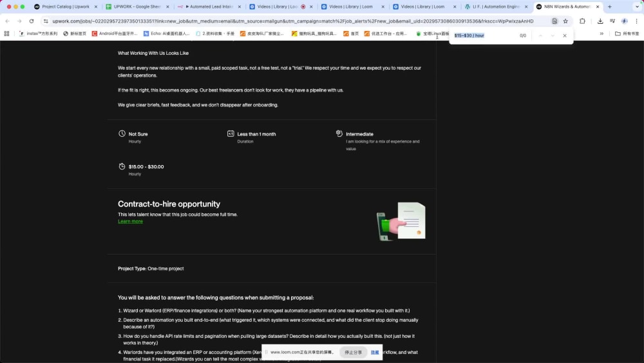Open the media control icon in toolbar
Screen dimensions: 644x363
pyautogui.click(x=612, y=21)
